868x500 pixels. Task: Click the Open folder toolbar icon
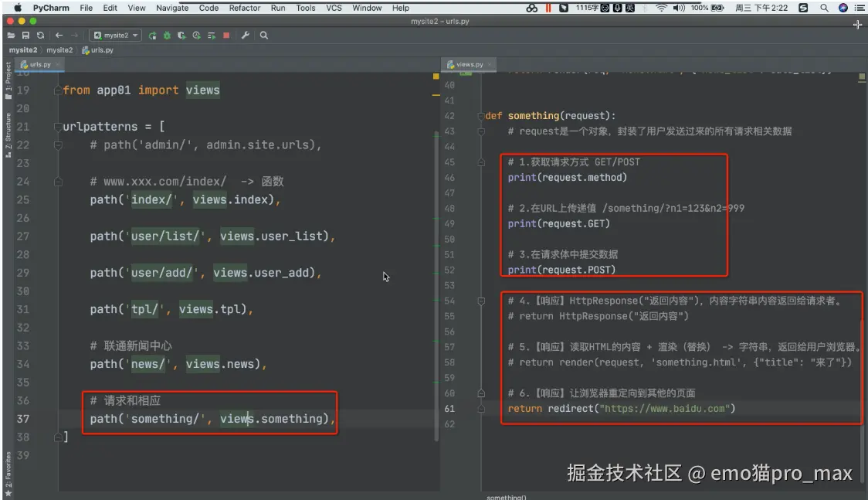(x=11, y=36)
